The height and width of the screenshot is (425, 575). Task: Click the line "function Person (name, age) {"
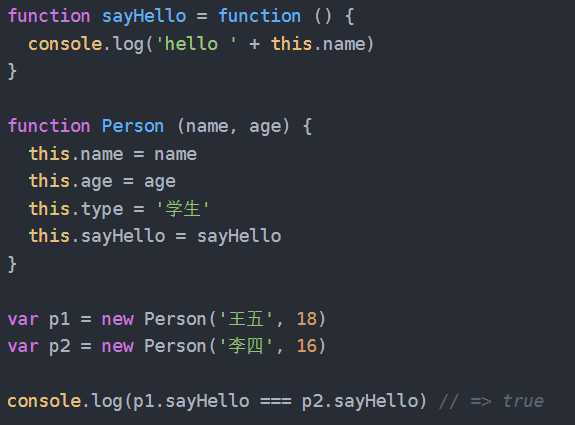pos(160,127)
